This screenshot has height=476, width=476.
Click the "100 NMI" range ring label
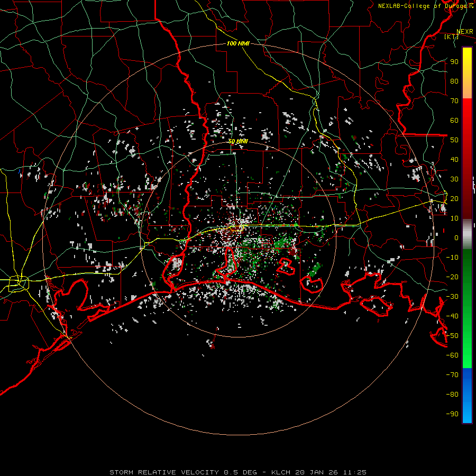click(x=238, y=43)
